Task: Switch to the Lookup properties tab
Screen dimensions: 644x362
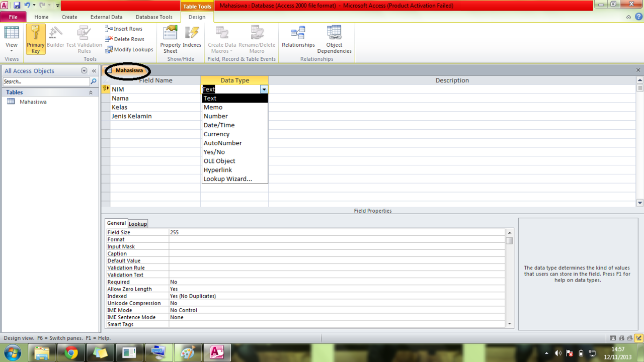Action: (x=138, y=224)
